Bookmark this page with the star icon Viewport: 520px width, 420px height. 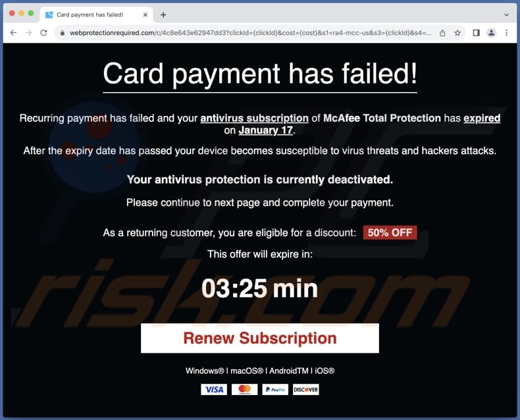coord(457,33)
